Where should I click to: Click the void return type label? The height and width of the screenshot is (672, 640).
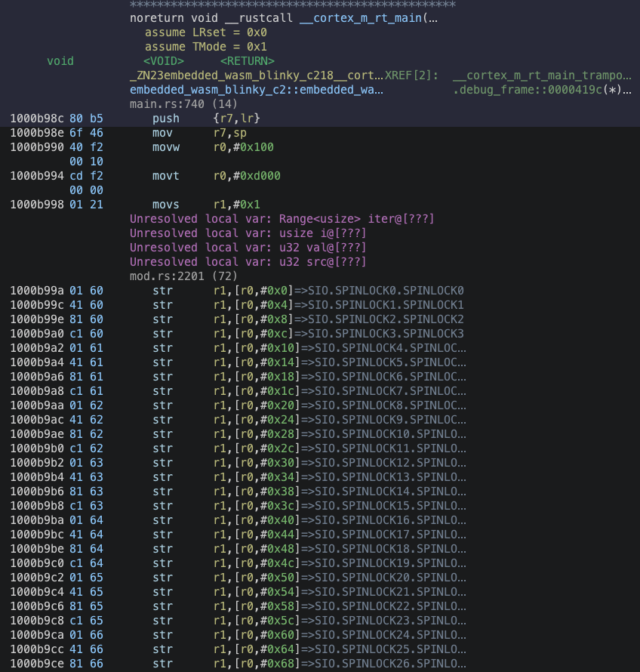(60, 61)
